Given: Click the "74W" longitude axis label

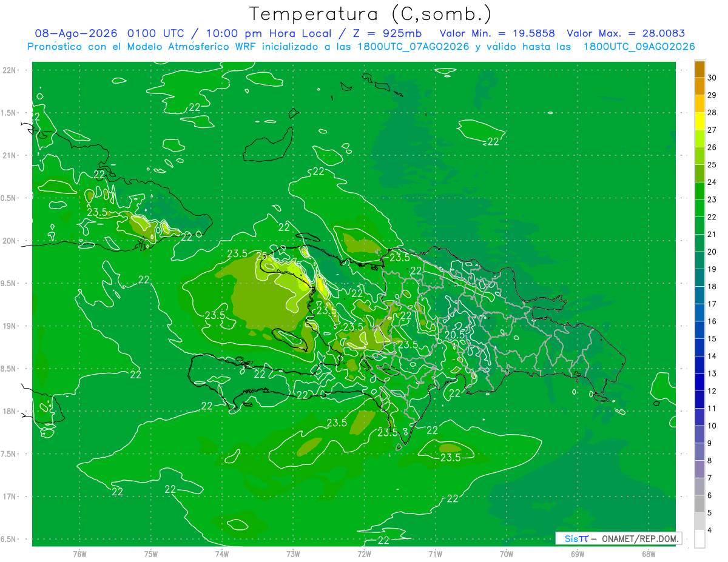Looking at the screenshot, I should pyautogui.click(x=222, y=554).
